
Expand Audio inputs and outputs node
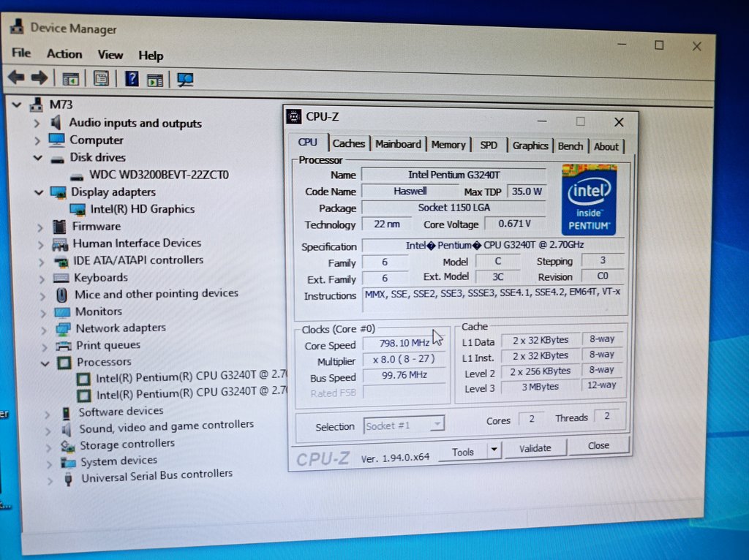(37, 123)
